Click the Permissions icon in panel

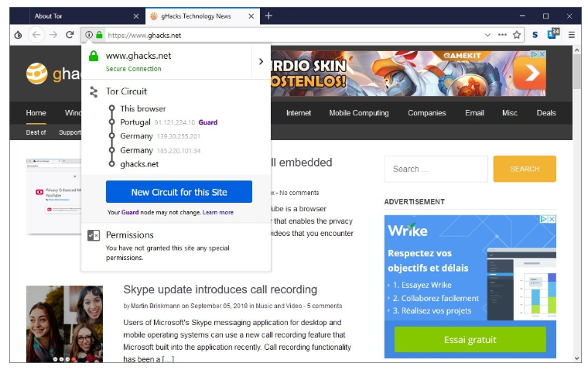(94, 235)
